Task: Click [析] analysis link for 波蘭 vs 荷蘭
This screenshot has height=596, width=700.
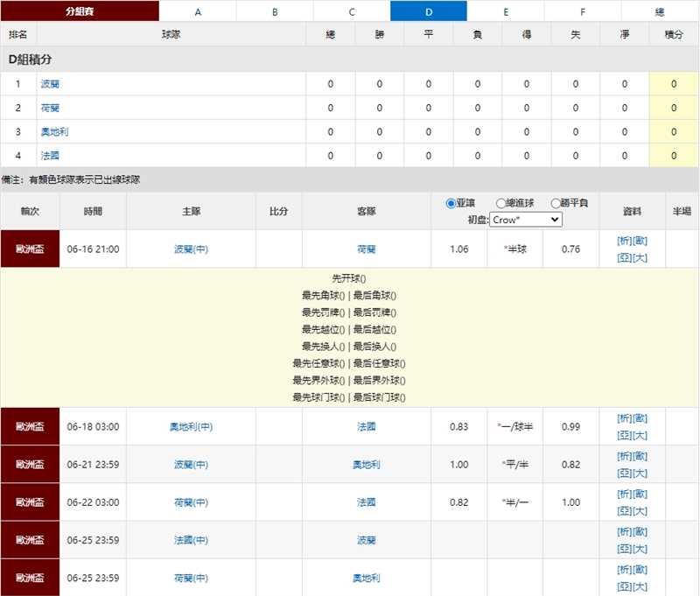Action: pyautogui.click(x=624, y=241)
